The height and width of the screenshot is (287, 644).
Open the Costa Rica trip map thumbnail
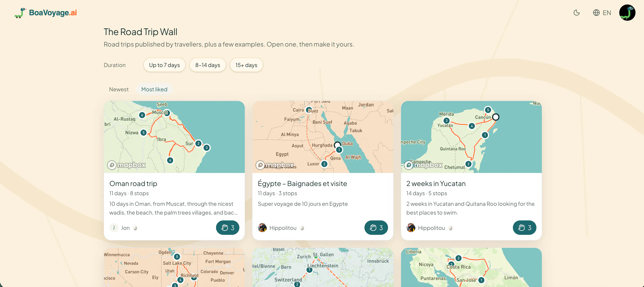point(471,267)
